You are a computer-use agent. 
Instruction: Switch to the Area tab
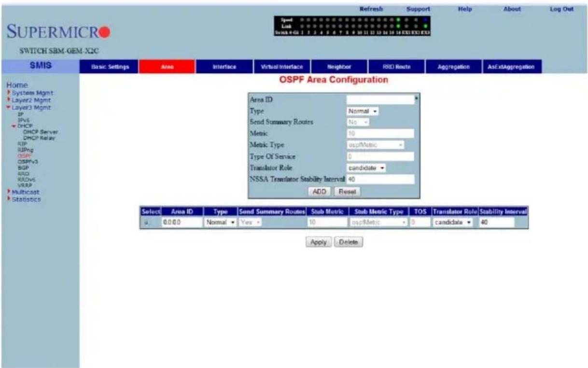168,67
